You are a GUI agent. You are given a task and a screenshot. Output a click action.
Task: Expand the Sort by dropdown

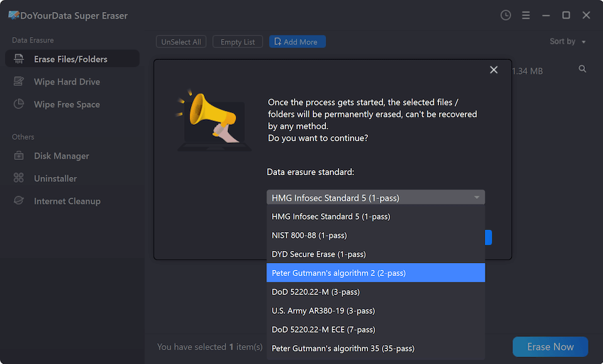click(x=568, y=41)
